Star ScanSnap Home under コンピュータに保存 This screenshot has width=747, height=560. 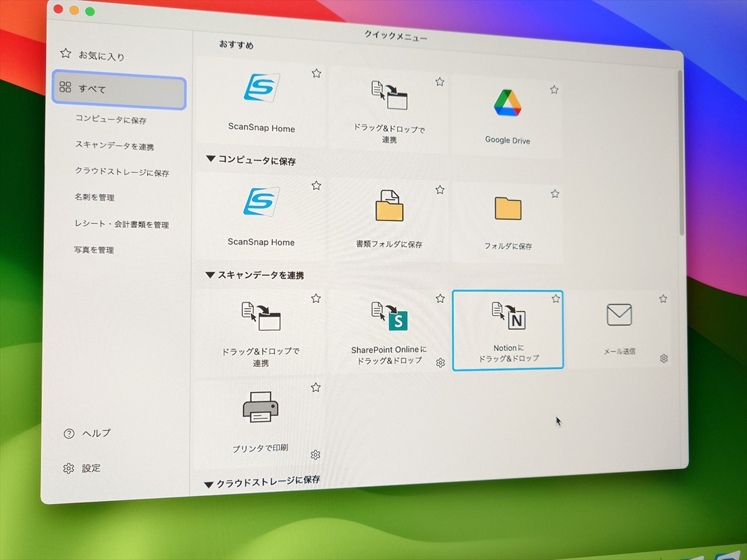[316, 185]
